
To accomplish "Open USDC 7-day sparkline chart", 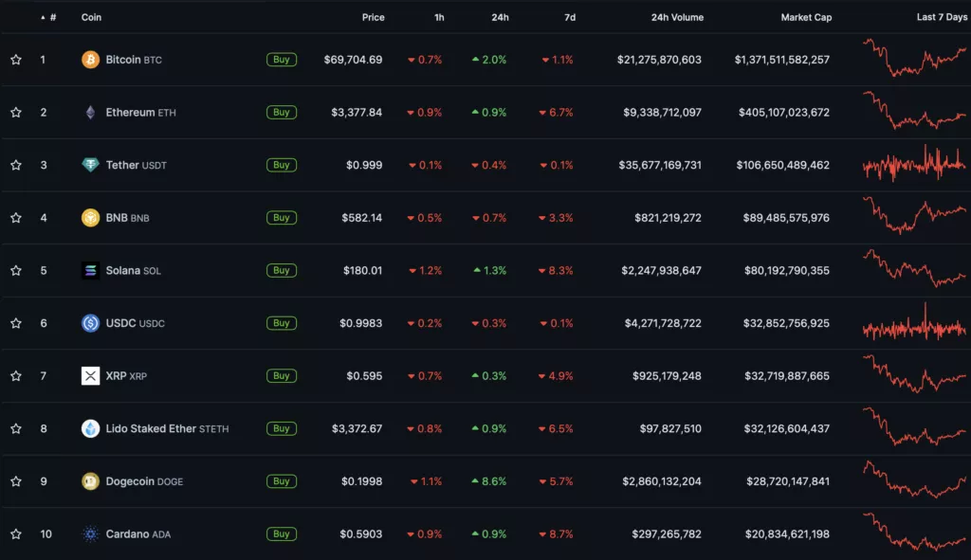I will tap(915, 322).
